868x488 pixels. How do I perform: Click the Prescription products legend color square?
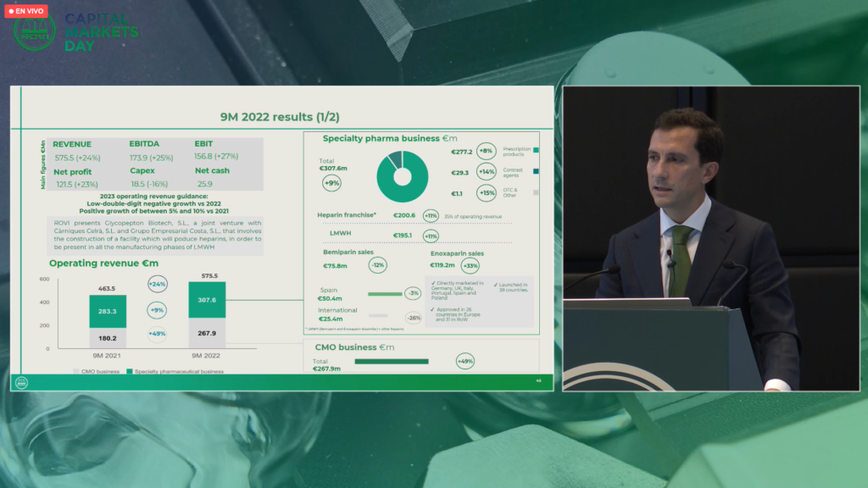[x=536, y=150]
